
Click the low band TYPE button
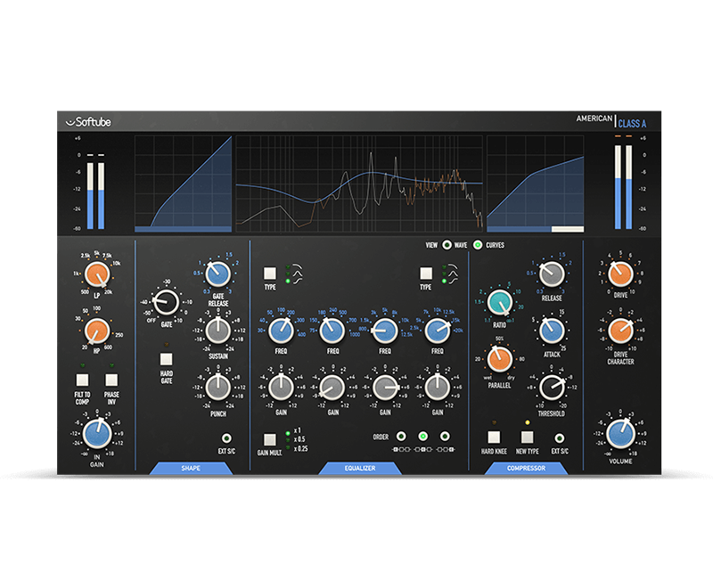270,274
